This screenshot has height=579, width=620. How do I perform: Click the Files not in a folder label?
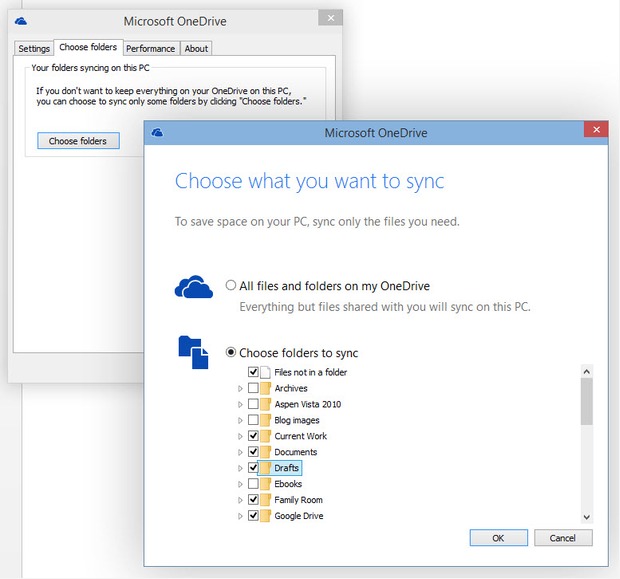tap(310, 372)
